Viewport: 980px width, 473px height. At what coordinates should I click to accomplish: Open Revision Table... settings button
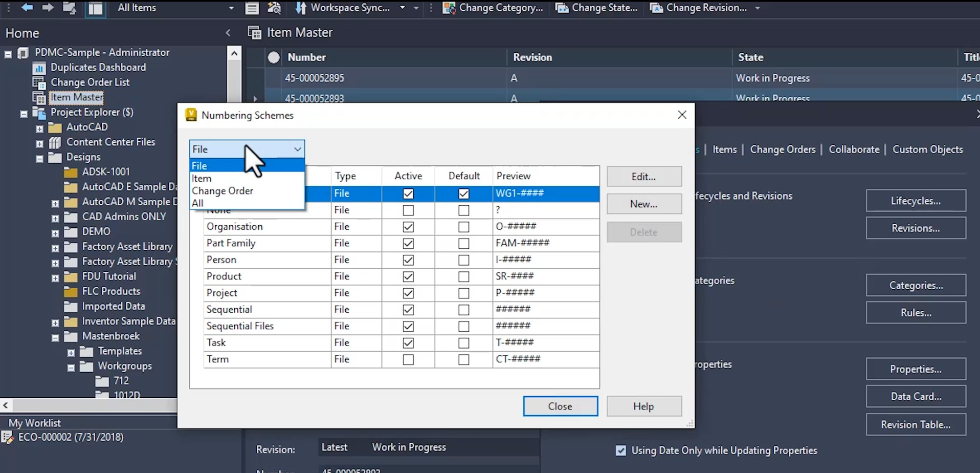click(916, 424)
